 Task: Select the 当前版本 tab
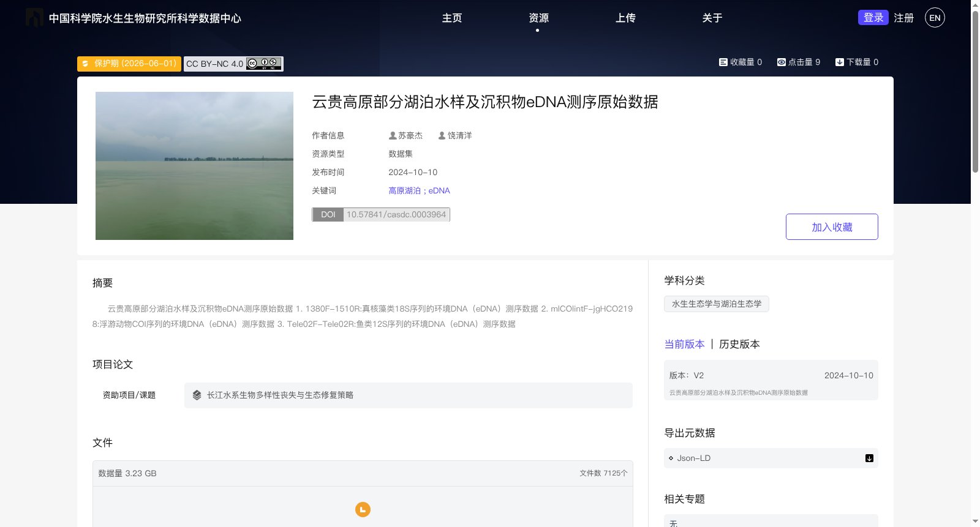pyautogui.click(x=685, y=345)
